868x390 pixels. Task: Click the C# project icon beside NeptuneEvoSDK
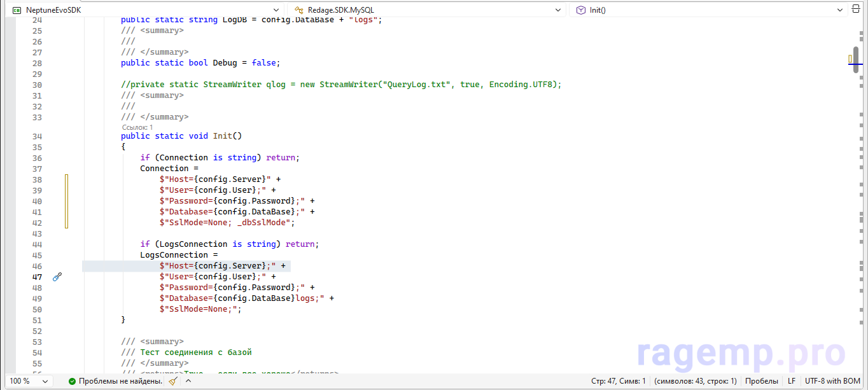pos(17,10)
